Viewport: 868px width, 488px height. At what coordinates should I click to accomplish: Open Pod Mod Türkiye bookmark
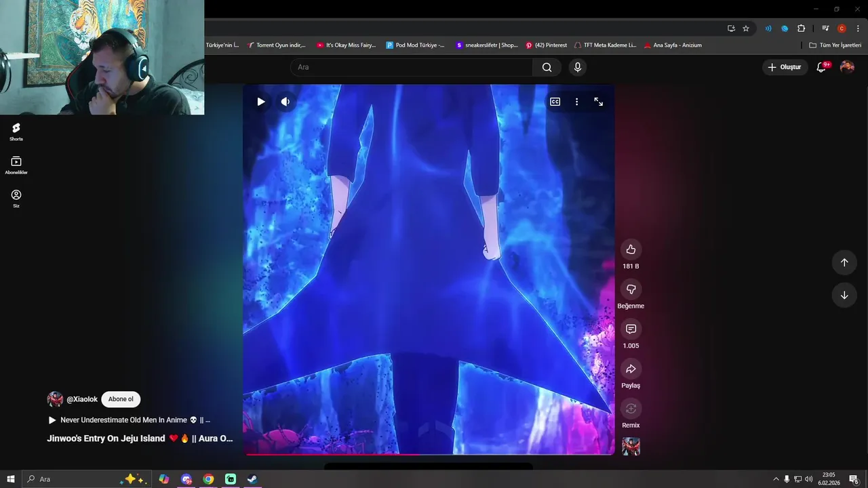pyautogui.click(x=415, y=45)
